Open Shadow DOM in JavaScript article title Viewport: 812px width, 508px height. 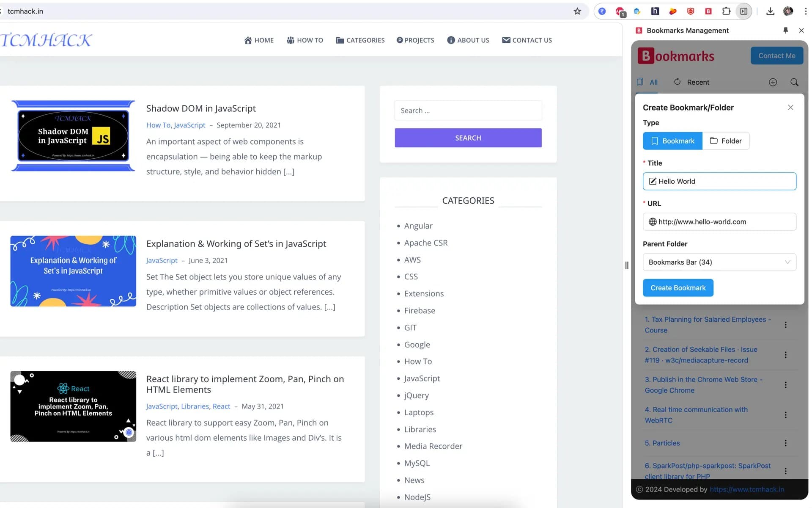[201, 108]
